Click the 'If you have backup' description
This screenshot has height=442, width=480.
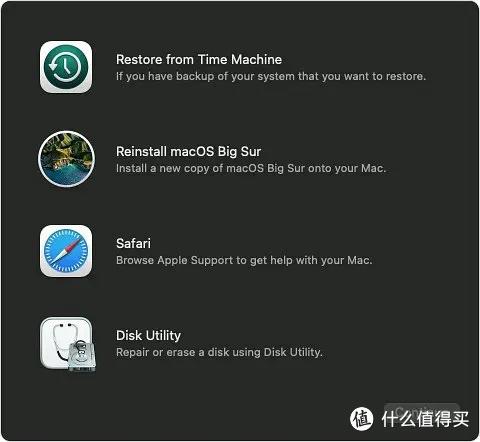click(271, 76)
